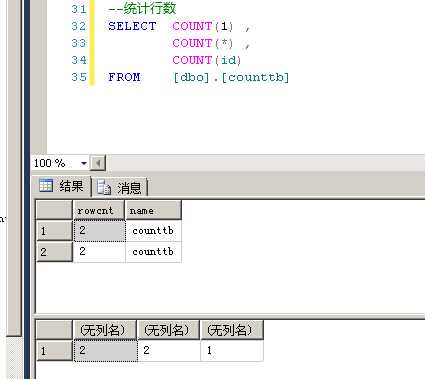Select middle count result cell showing 2
Viewport: 425px width, 379px height.
point(169,351)
